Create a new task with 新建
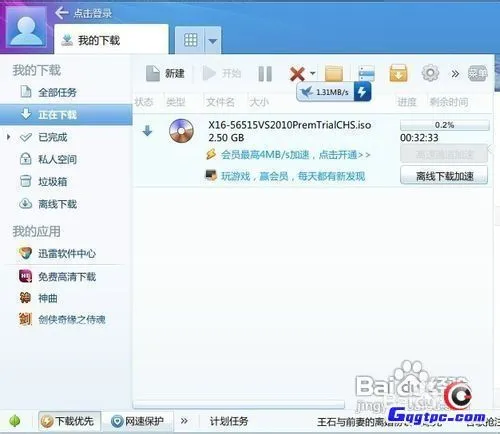The width and height of the screenshot is (500, 434). tap(165, 73)
